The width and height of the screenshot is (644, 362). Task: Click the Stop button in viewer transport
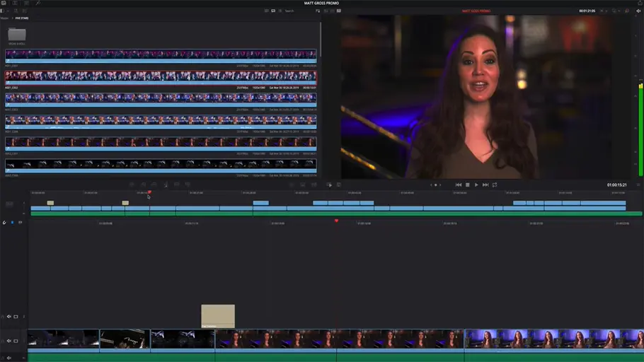tap(467, 185)
